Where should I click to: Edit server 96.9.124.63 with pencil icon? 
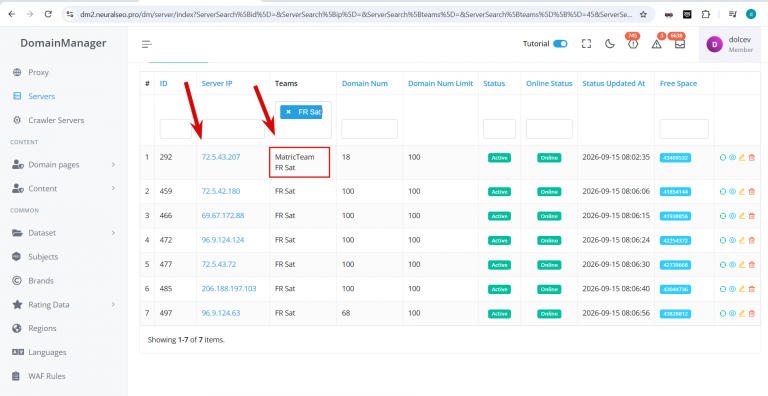[x=742, y=314]
